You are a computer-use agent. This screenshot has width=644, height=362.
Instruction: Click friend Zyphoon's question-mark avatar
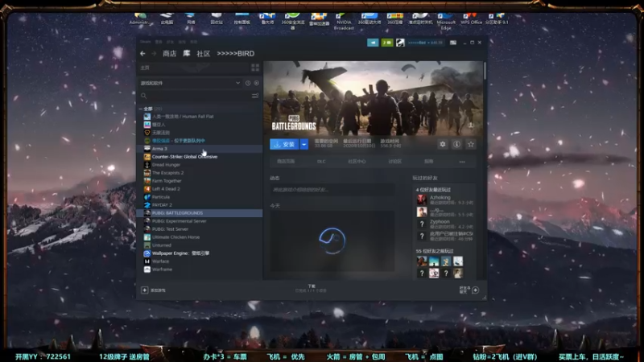click(x=422, y=224)
